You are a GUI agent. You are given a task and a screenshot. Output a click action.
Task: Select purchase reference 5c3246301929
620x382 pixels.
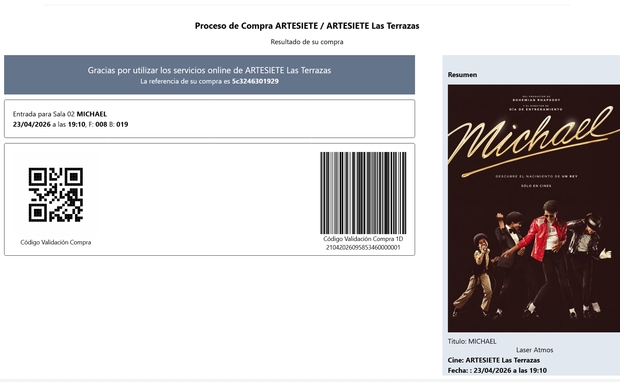(x=255, y=81)
